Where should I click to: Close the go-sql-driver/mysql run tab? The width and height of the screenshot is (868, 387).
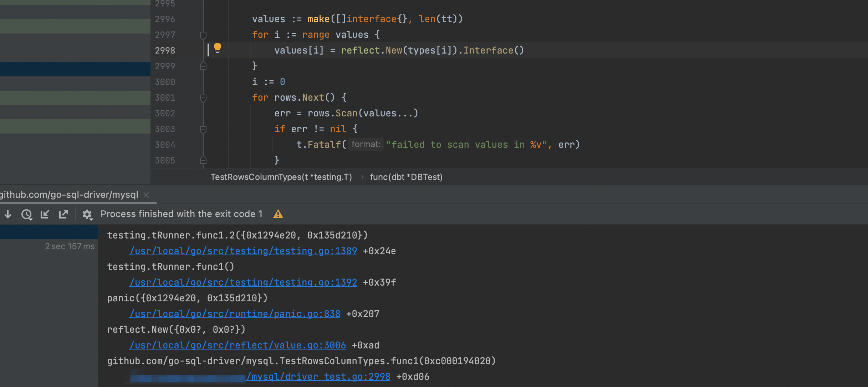coord(146,195)
